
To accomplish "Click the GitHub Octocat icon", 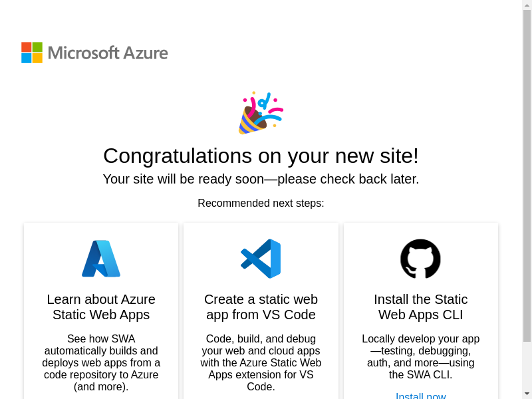I will [x=420, y=259].
